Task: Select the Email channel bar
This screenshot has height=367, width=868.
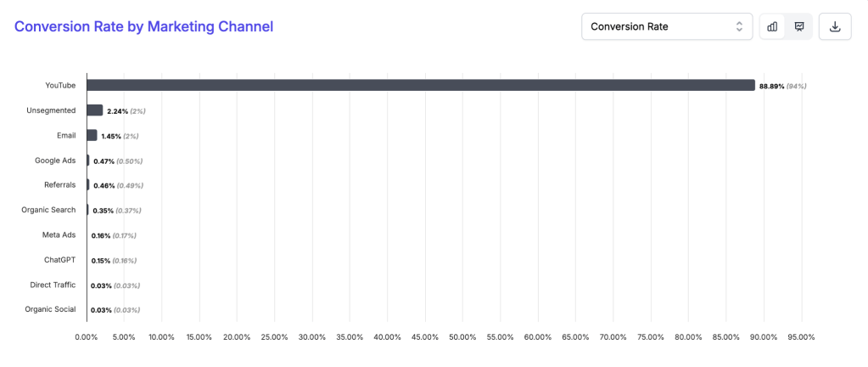Action: (x=92, y=135)
